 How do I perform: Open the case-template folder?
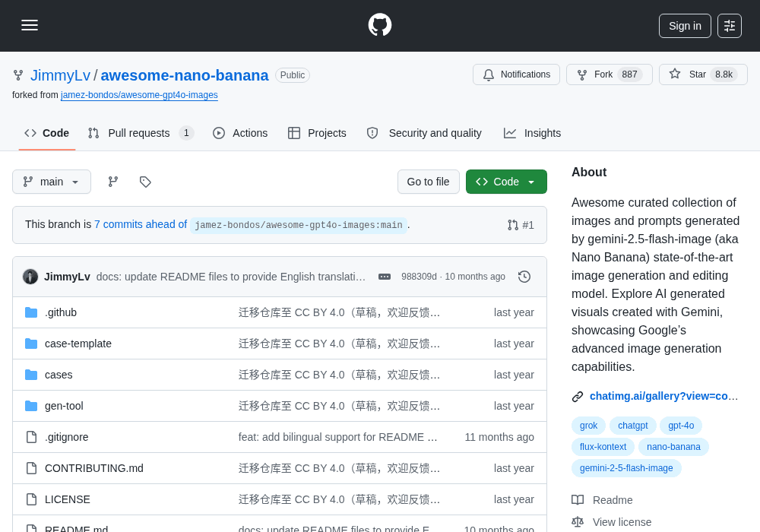pyautogui.click(x=78, y=344)
